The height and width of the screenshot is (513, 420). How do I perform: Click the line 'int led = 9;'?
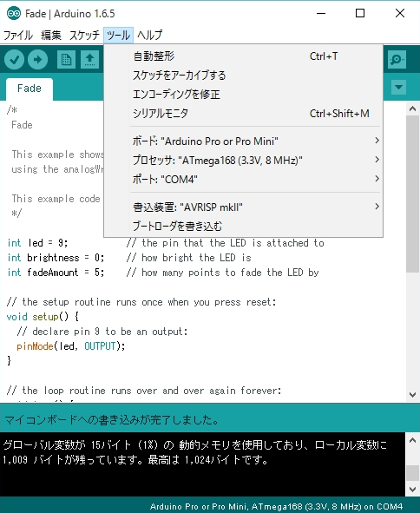pos(37,243)
